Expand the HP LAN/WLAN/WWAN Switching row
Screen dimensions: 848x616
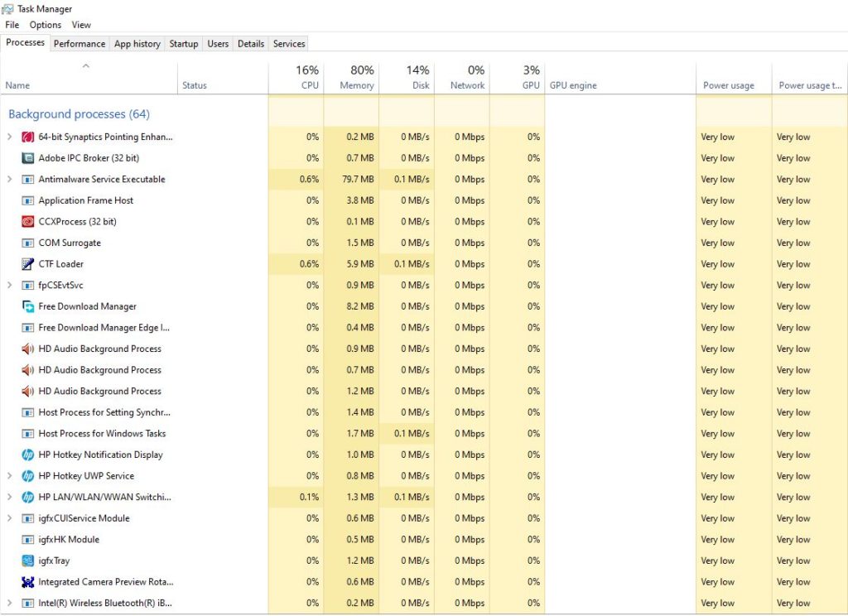click(x=9, y=497)
